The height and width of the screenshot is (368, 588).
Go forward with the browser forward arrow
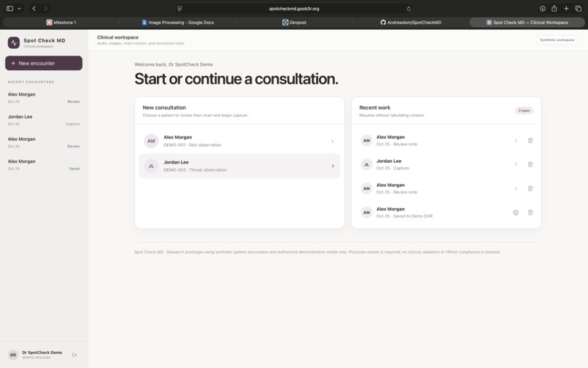46,8
